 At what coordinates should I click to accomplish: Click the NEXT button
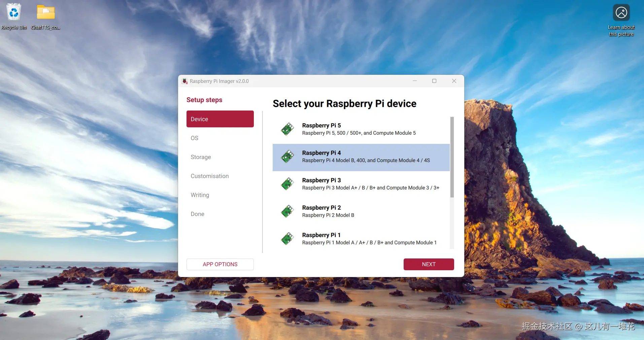[429, 265]
